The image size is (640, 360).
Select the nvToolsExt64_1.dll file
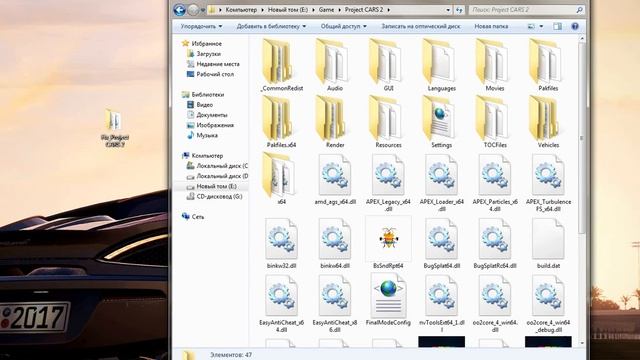(442, 303)
